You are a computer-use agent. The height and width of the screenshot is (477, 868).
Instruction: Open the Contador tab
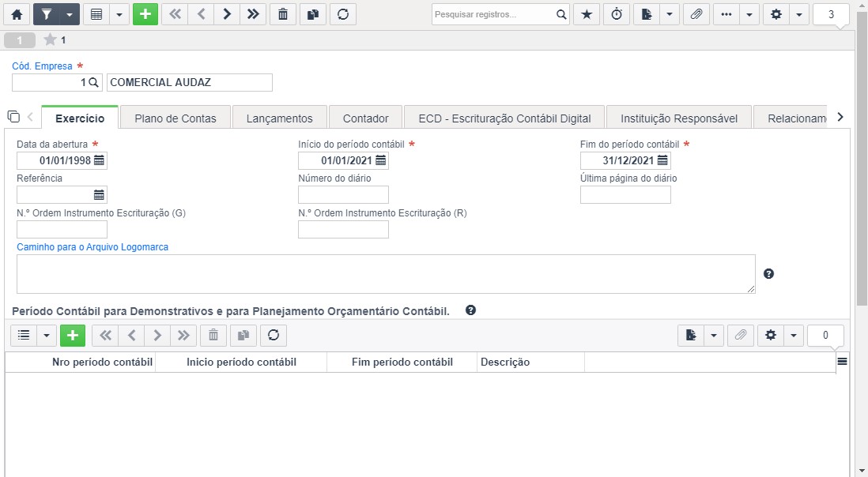point(365,118)
